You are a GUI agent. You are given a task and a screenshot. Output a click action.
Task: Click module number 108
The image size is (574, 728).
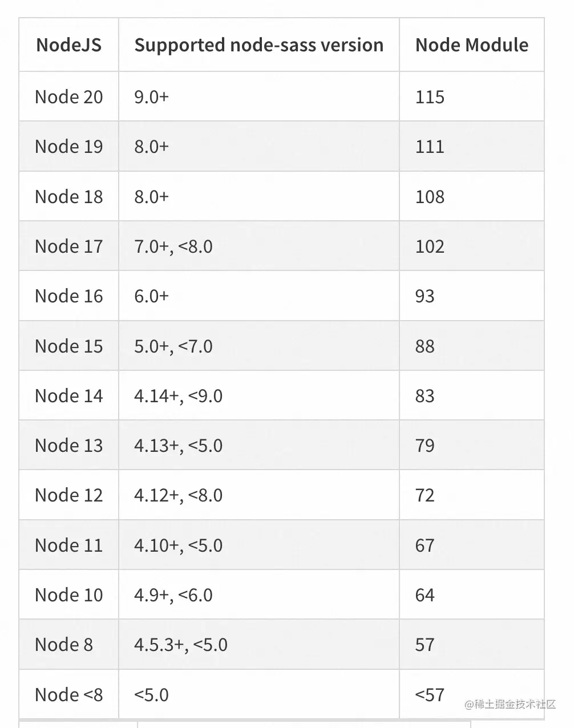[x=430, y=197]
